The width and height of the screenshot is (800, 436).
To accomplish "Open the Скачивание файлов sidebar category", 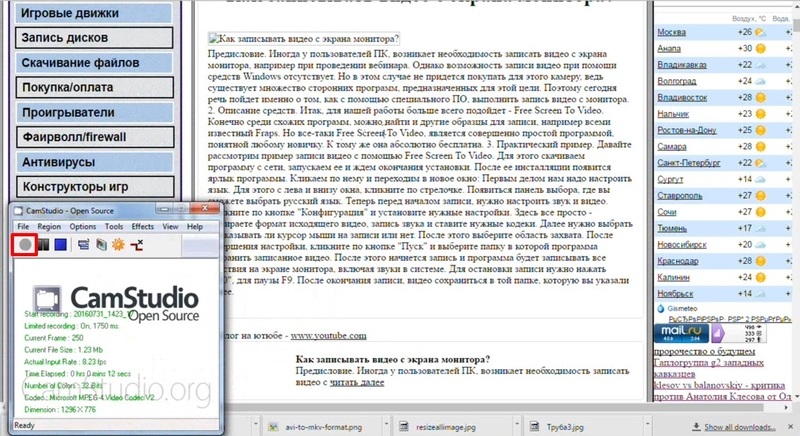I will coord(94,63).
